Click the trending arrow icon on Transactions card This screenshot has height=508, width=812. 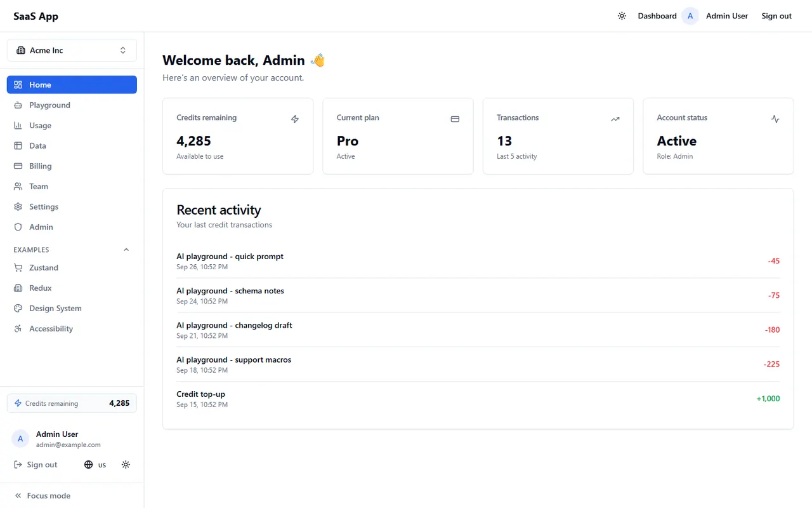[x=615, y=119]
